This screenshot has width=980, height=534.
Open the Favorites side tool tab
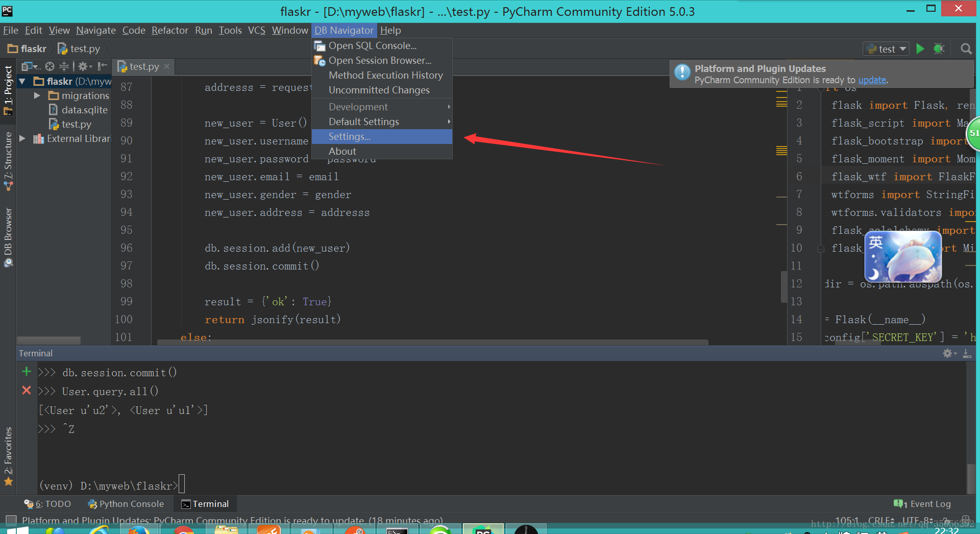tap(8, 456)
